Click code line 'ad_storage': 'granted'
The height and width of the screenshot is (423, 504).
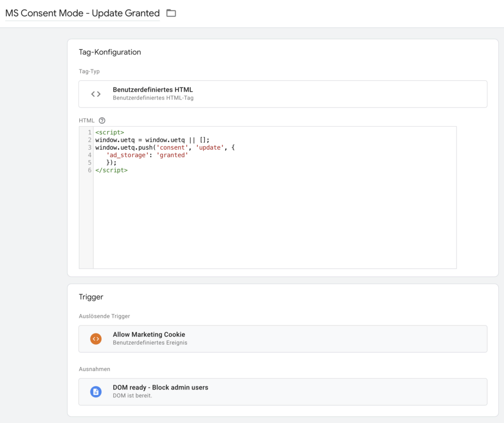coord(147,155)
